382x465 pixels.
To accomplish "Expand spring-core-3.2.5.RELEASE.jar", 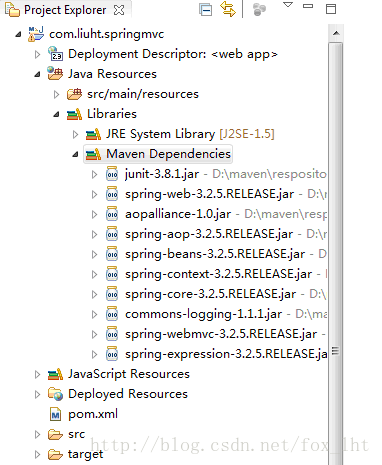I will coord(94,294).
